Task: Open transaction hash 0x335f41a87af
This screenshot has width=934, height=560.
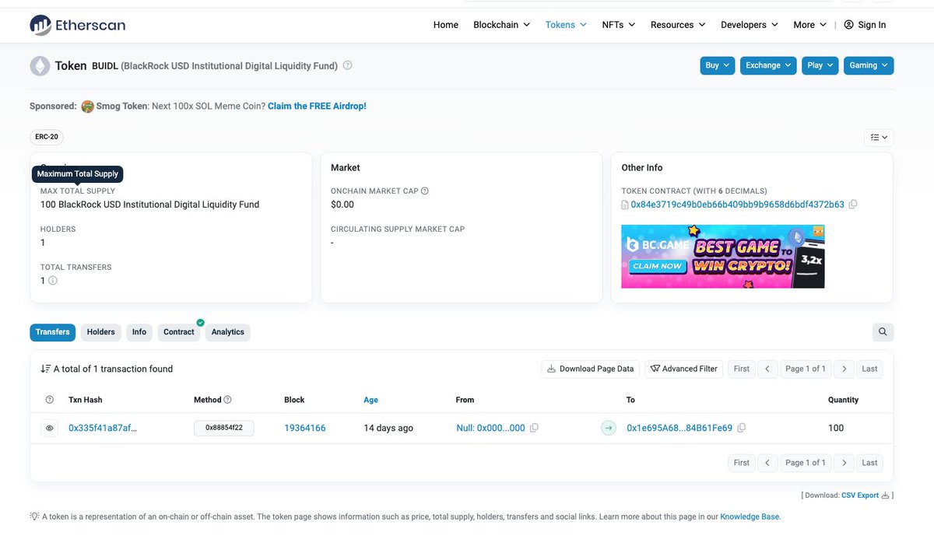Action: [103, 428]
